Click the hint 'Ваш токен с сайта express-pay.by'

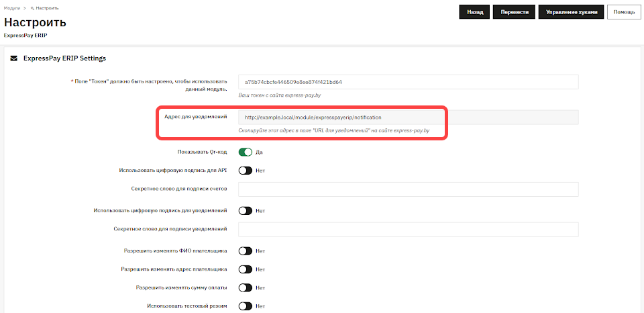point(280,95)
